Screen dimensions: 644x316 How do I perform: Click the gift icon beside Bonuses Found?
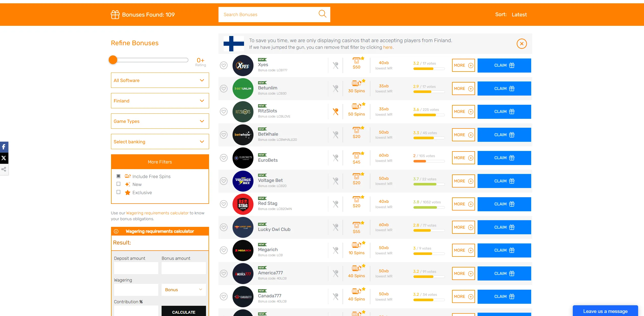[x=115, y=15]
